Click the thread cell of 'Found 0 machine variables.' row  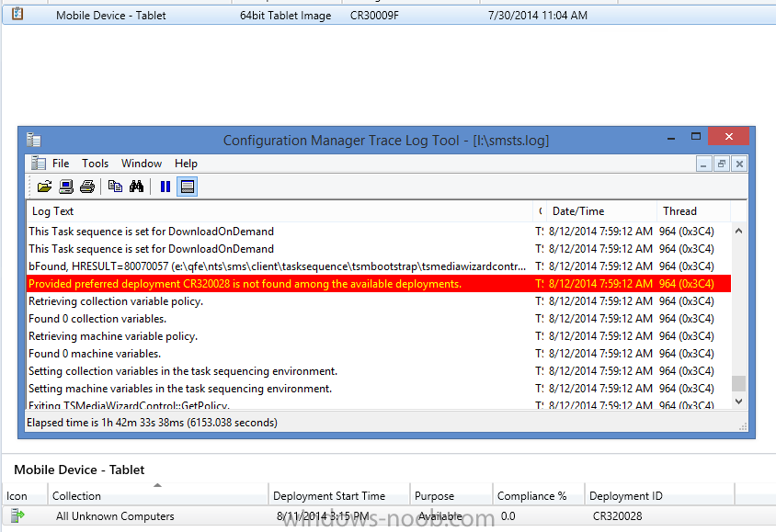click(x=687, y=354)
